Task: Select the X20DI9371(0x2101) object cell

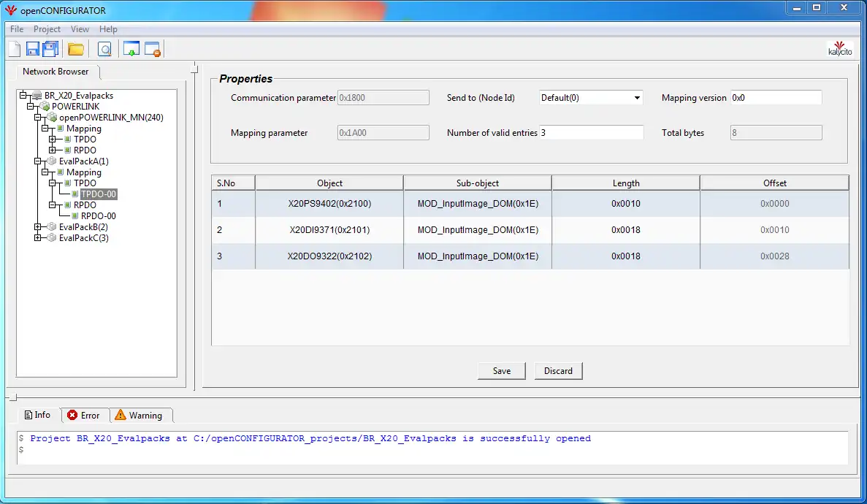Action: click(329, 229)
